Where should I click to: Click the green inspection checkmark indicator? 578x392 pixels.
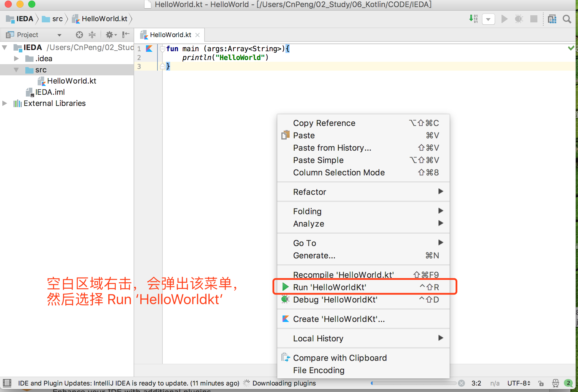click(571, 48)
